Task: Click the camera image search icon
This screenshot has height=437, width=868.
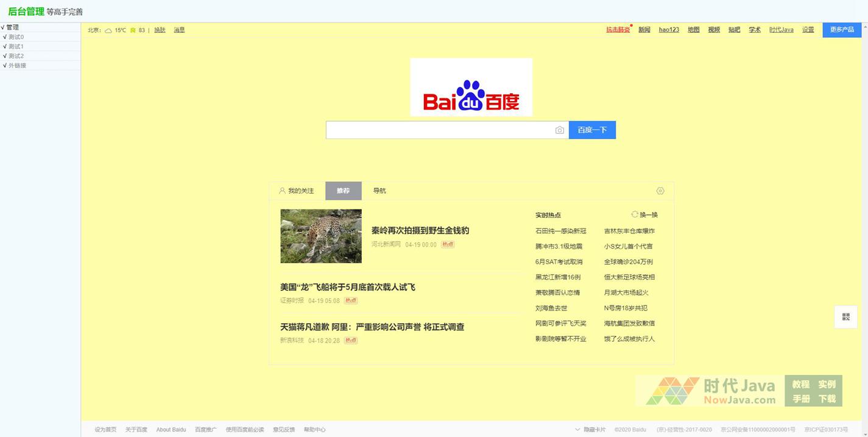Action: click(559, 130)
